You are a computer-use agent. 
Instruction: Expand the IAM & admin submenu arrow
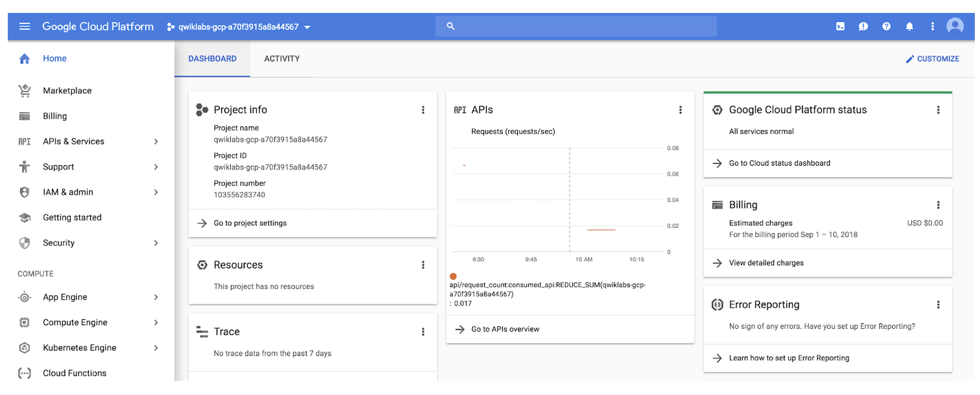pos(156,192)
